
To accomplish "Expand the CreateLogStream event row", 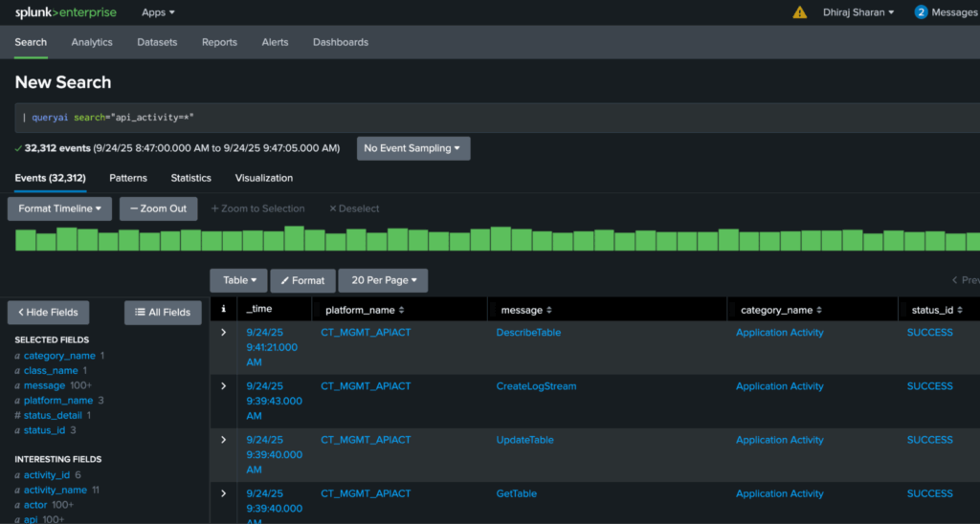I will 224,386.
